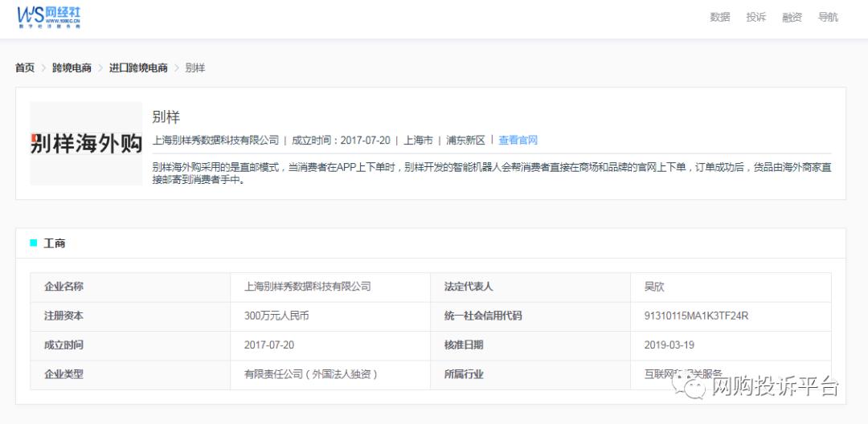Click the 查看官网 link
Viewport: 868px width, 424px height.
(518, 141)
